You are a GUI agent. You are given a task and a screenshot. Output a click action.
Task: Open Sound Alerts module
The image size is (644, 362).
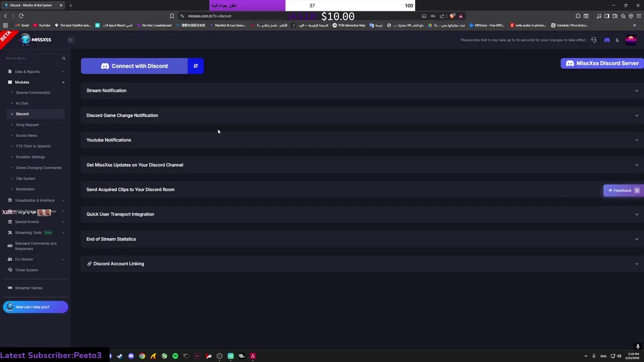(26, 135)
